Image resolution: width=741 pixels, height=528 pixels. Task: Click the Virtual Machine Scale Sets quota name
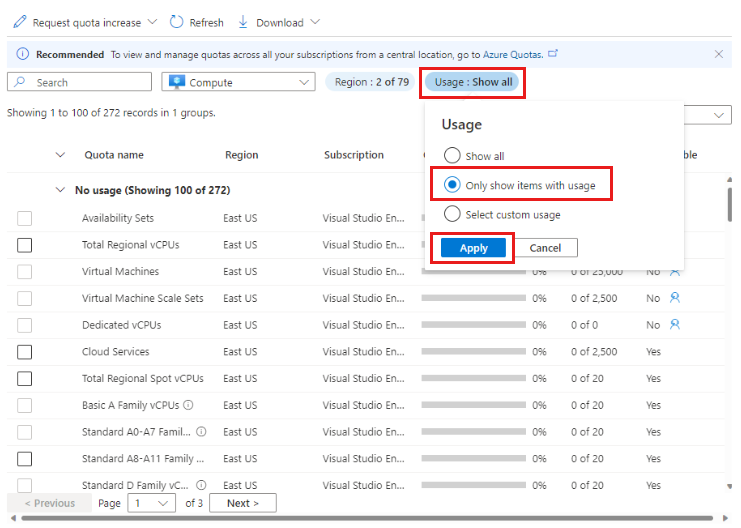coord(142,298)
